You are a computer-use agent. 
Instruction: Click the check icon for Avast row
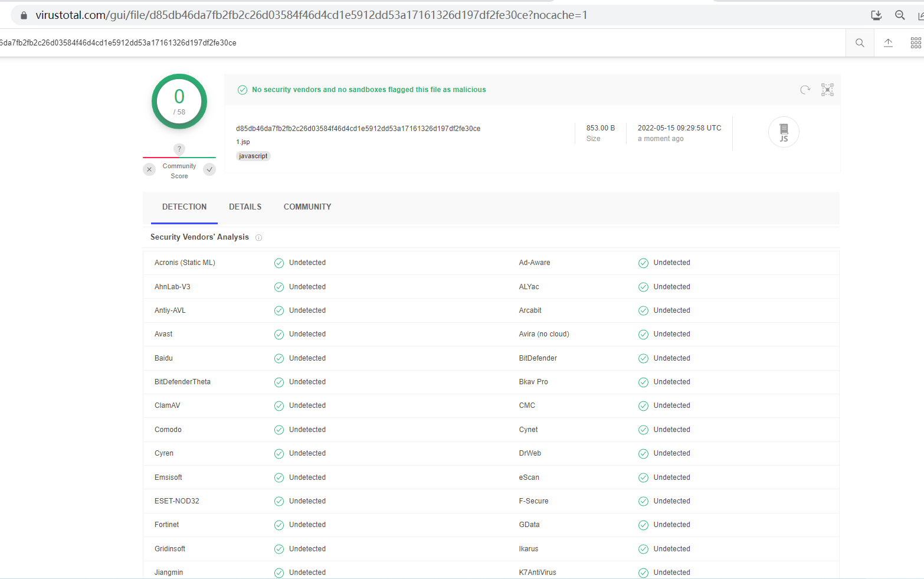pos(279,335)
